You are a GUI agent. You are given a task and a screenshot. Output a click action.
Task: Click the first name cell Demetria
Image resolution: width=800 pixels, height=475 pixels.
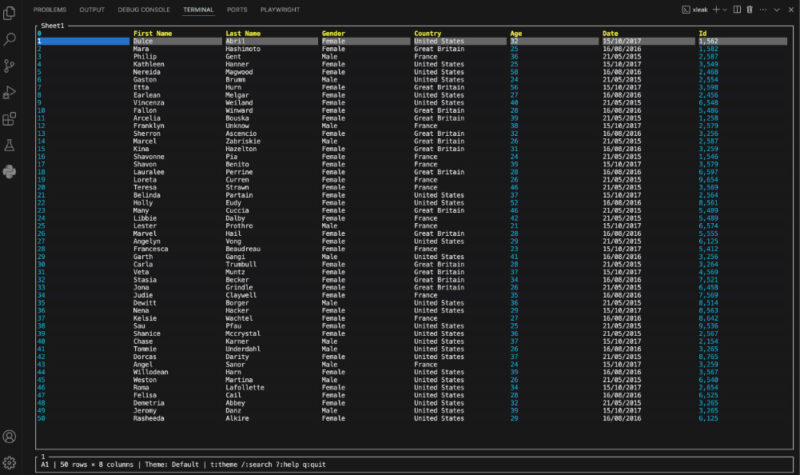pyautogui.click(x=149, y=403)
